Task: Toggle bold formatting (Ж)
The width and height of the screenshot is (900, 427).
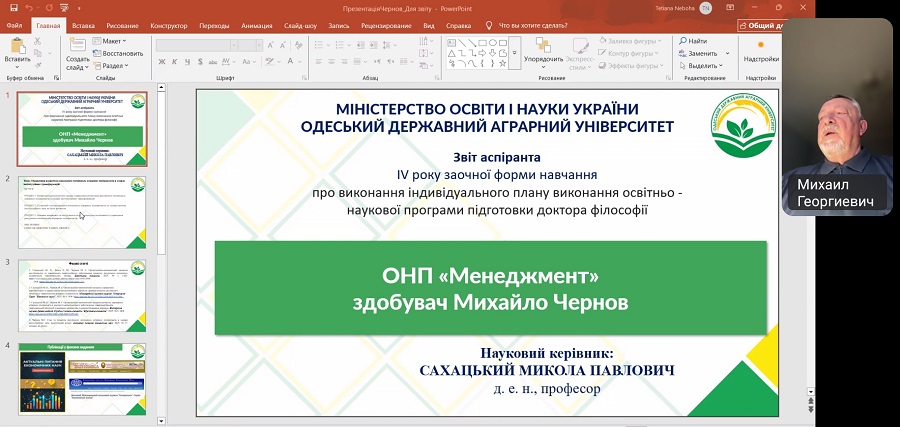Action: click(x=161, y=60)
